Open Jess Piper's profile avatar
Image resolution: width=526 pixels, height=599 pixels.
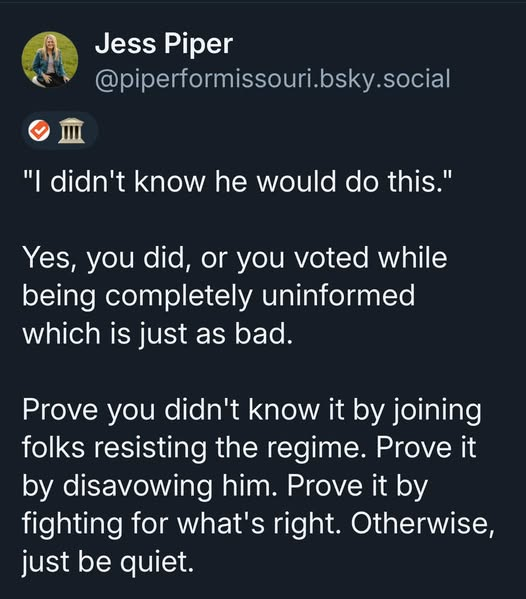(50, 60)
